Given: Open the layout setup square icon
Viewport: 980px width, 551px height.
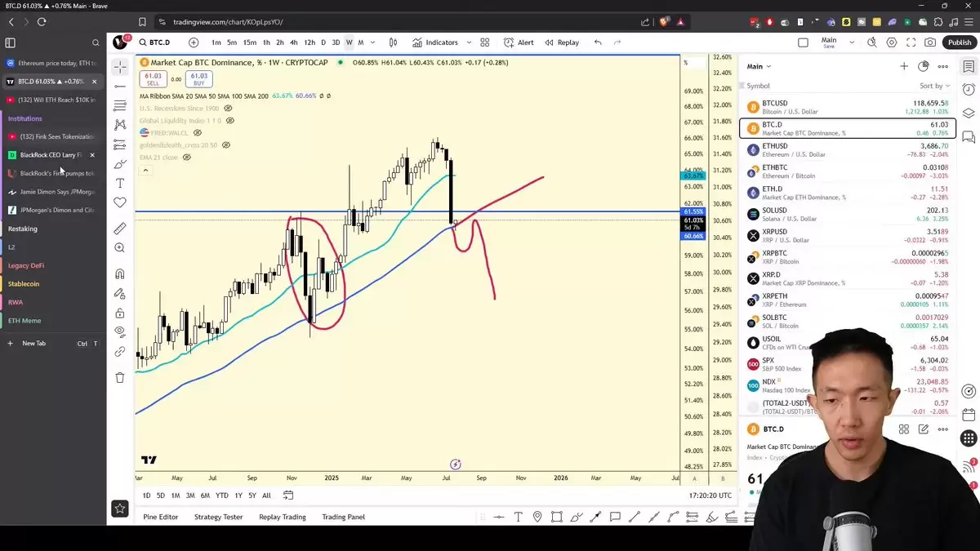Looking at the screenshot, I should (x=803, y=42).
